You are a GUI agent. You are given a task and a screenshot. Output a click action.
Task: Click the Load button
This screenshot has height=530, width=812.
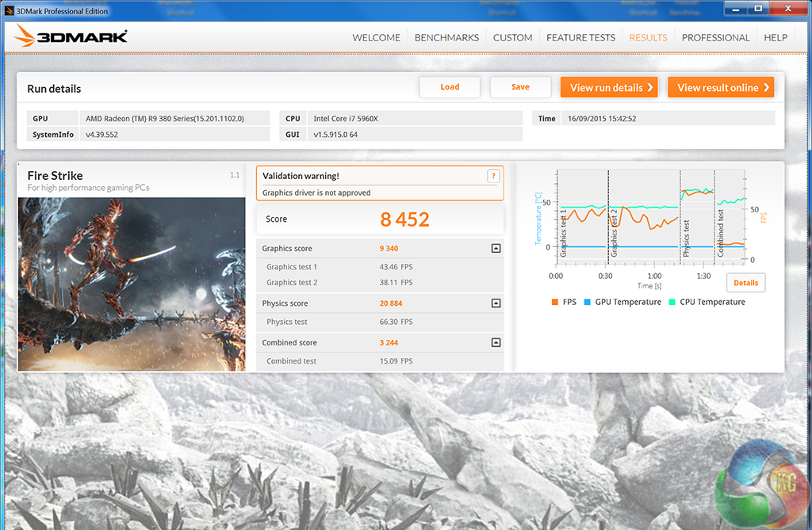pyautogui.click(x=450, y=87)
